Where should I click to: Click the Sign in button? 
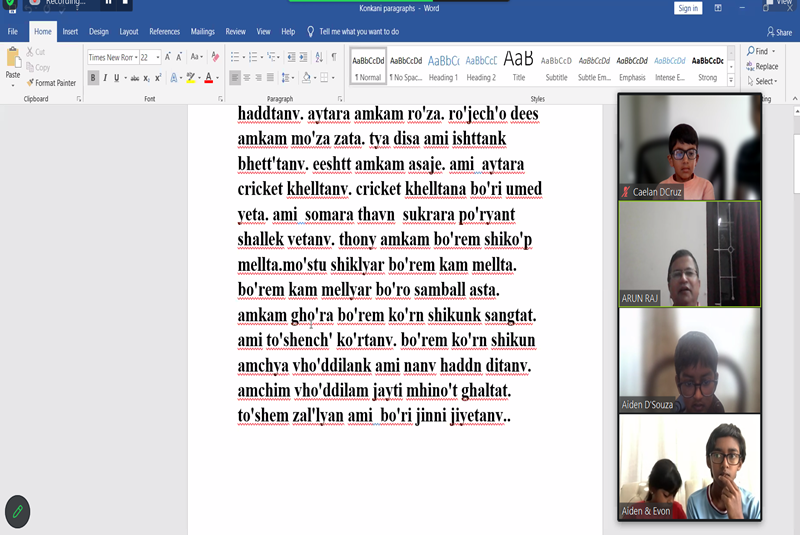coord(688,8)
